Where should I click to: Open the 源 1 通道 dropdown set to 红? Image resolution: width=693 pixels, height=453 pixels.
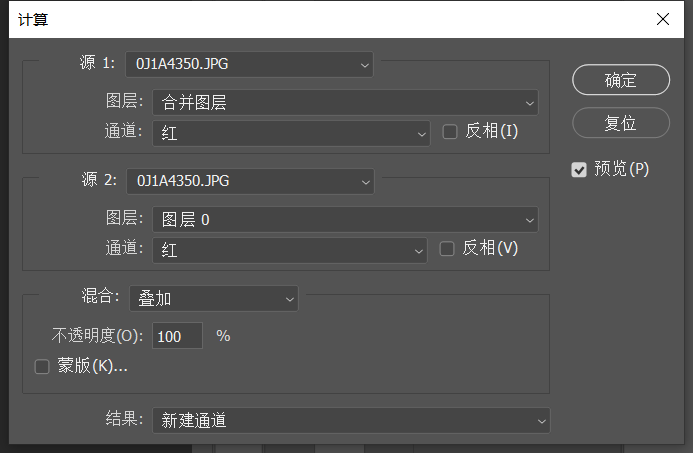[291, 133]
